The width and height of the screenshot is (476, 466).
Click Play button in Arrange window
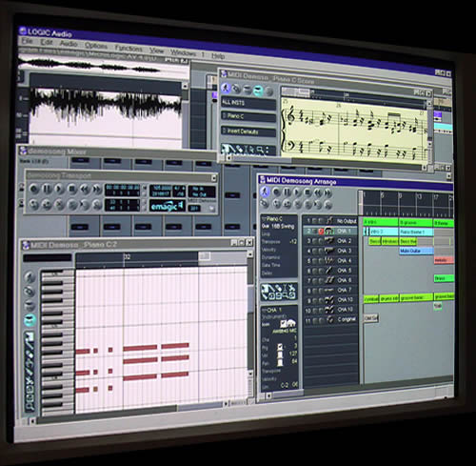click(297, 192)
